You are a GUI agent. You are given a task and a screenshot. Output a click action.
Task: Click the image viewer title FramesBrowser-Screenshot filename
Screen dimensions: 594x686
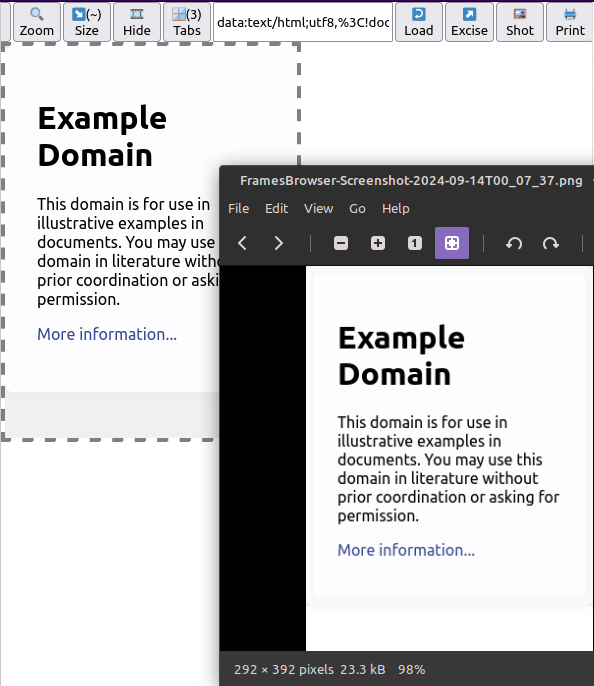[411, 181]
